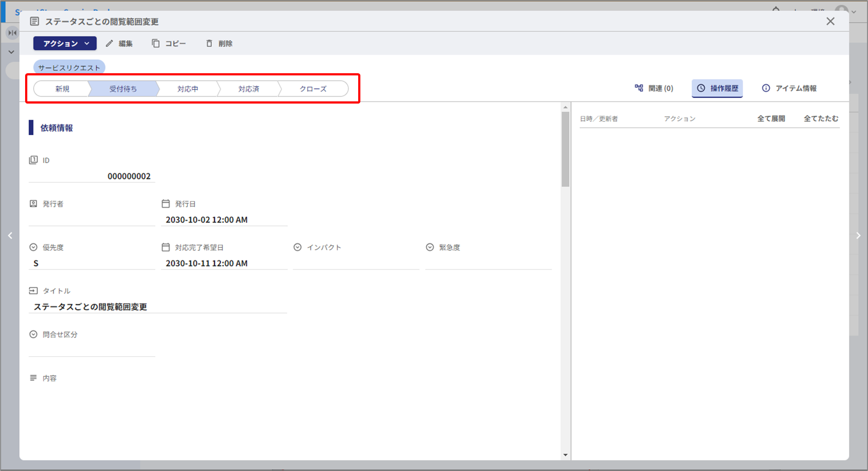Select the クローズ status step
868x471 pixels.
313,89
